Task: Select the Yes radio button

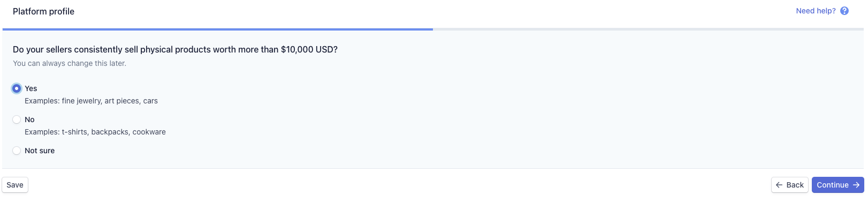Action: coord(17,88)
